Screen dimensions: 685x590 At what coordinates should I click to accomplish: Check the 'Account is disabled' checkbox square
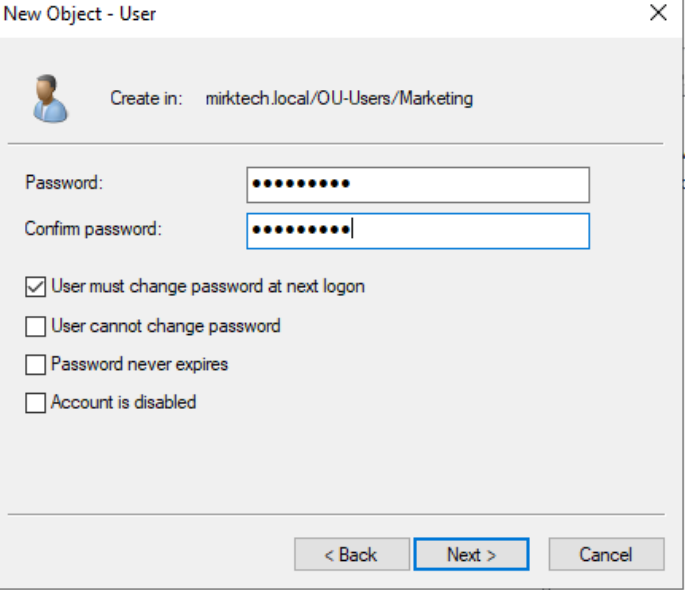click(36, 403)
